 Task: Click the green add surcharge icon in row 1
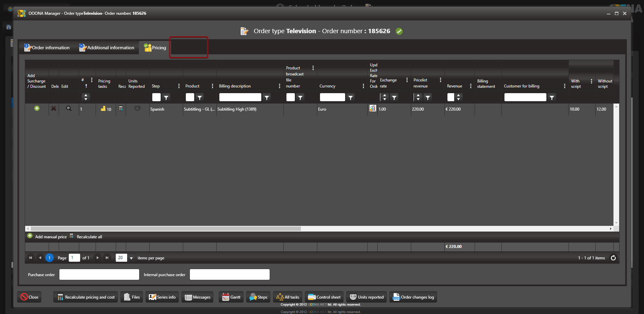point(37,108)
